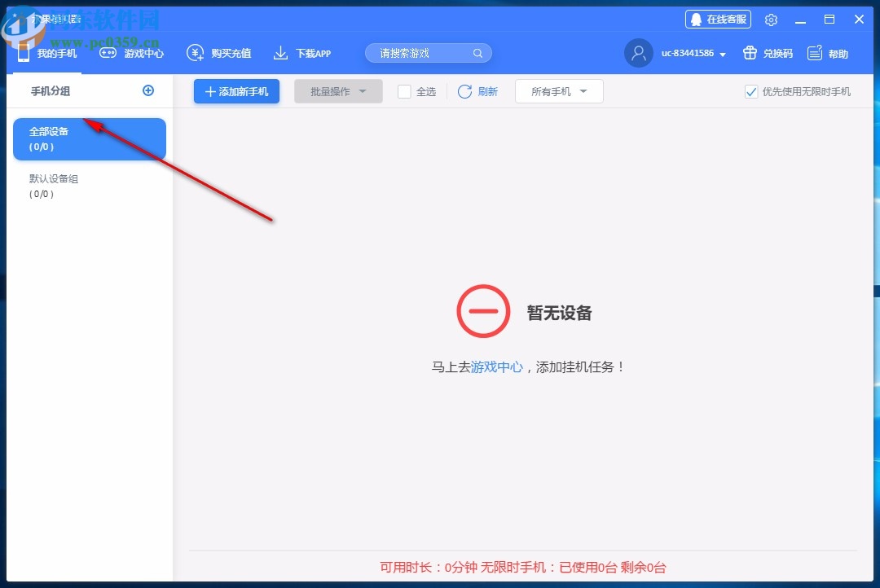Add a new phone group with the plus icon
Image resolution: width=880 pixels, height=588 pixels.
[x=148, y=90]
